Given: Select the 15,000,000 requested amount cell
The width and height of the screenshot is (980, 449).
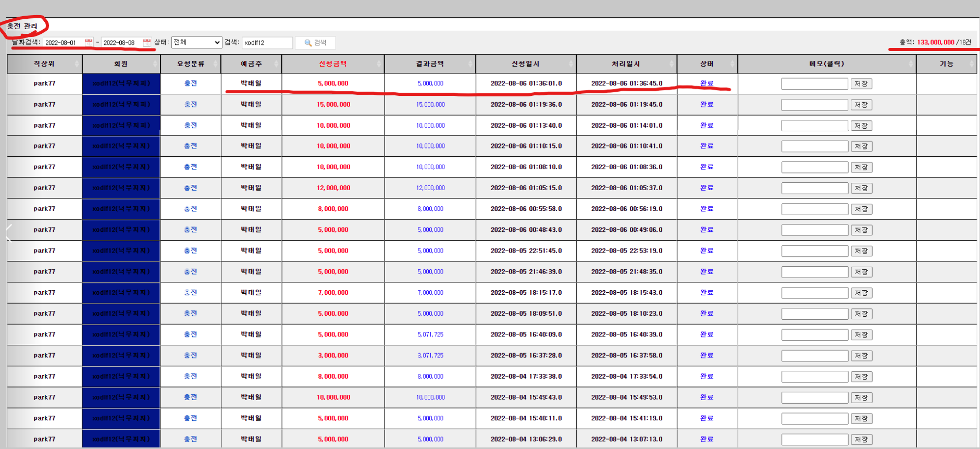Looking at the screenshot, I should [333, 104].
